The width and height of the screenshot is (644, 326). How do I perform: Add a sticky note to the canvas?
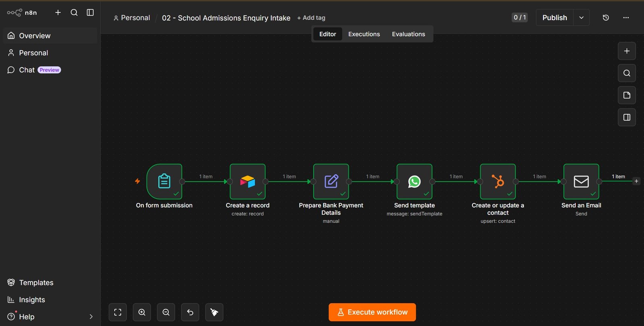point(627,95)
